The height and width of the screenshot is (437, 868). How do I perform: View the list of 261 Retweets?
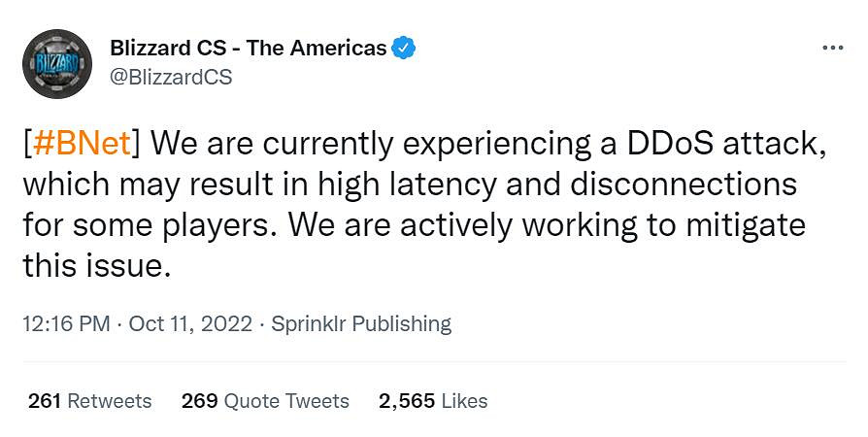[x=89, y=400]
